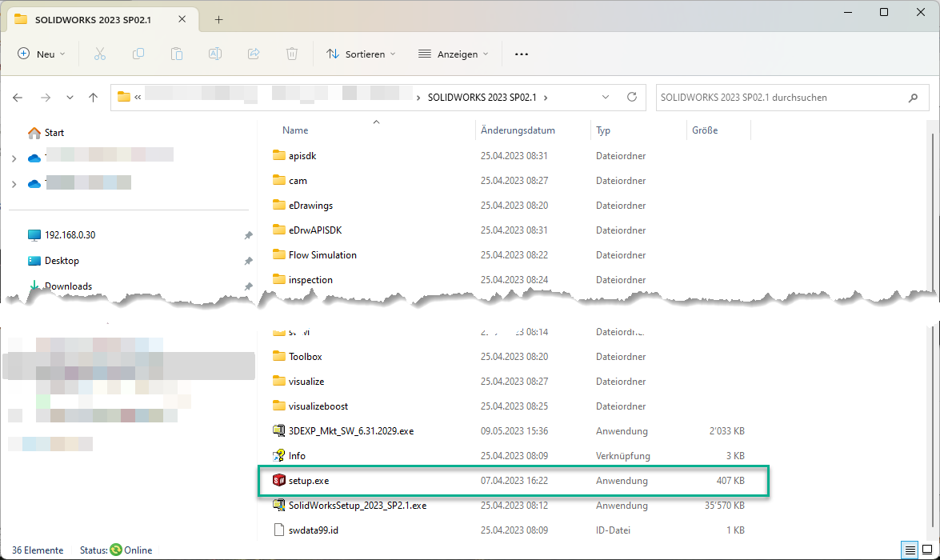Select the setup.exe application file
This screenshot has width=940, height=560.
(309, 481)
